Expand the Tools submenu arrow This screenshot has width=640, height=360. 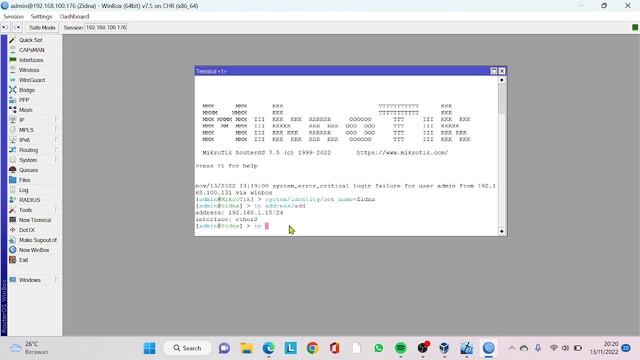pyautogui.click(x=56, y=209)
